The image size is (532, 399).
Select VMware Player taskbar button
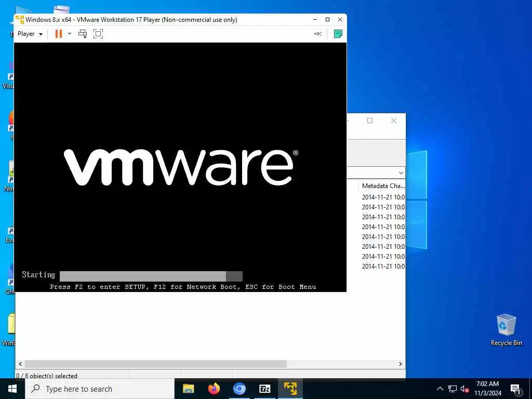click(x=290, y=389)
